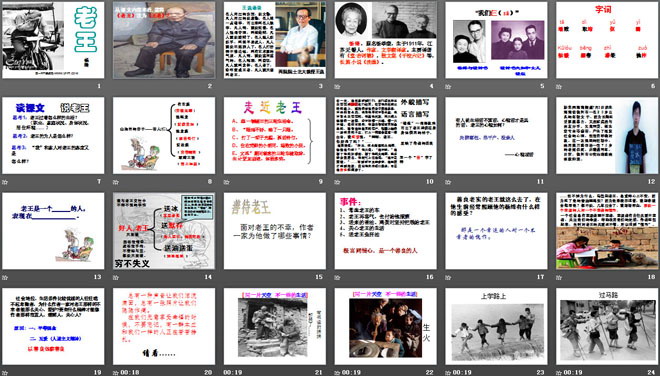Click the animation star icon under slide 9
This screenshot has width=660, height=376.
coord(226,182)
